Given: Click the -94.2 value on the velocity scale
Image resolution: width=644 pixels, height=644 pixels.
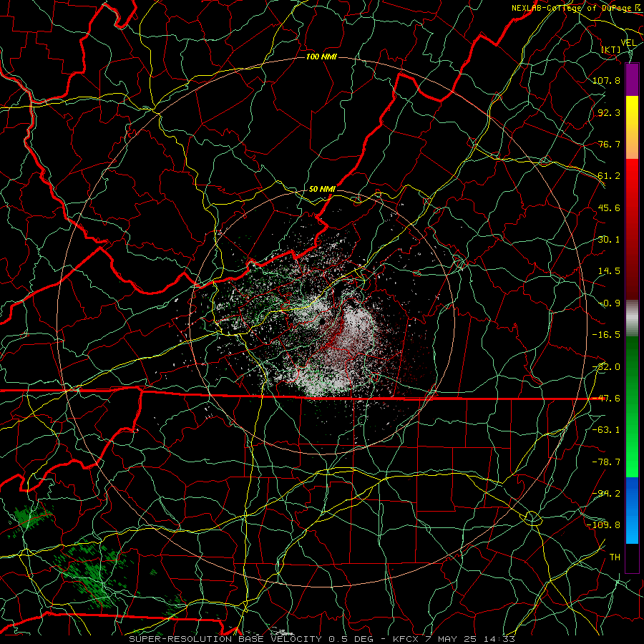Looking at the screenshot, I should (606, 494).
